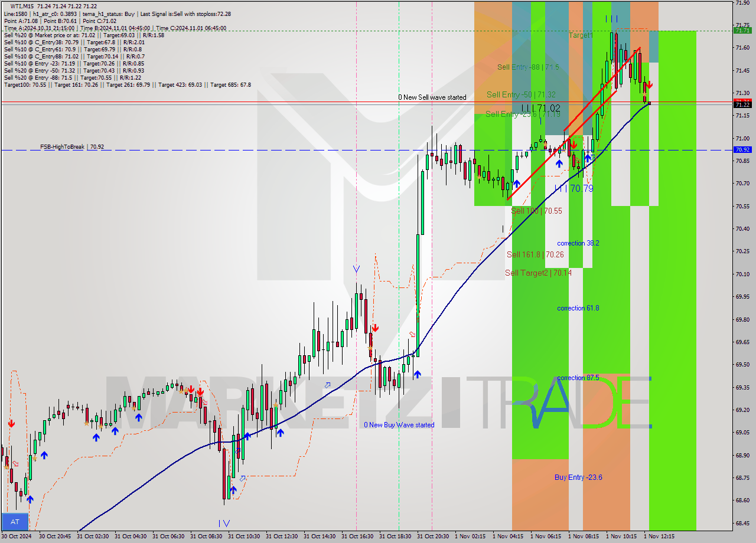Click the '1 Nov 12:15' time axis label

(659, 537)
